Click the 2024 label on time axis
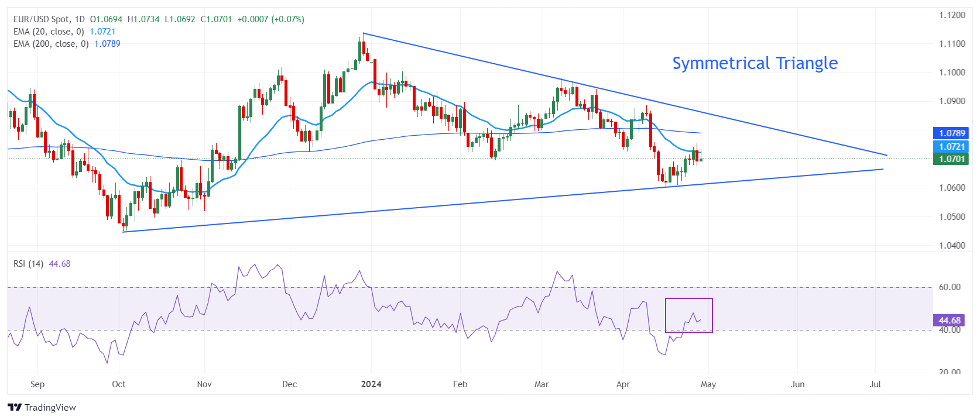 (x=371, y=384)
